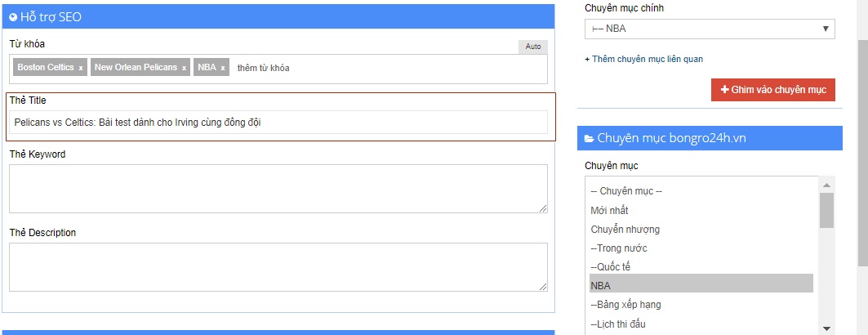Focus the Thẻ Title input field
The width and height of the screenshot is (868, 335).
(278, 122)
